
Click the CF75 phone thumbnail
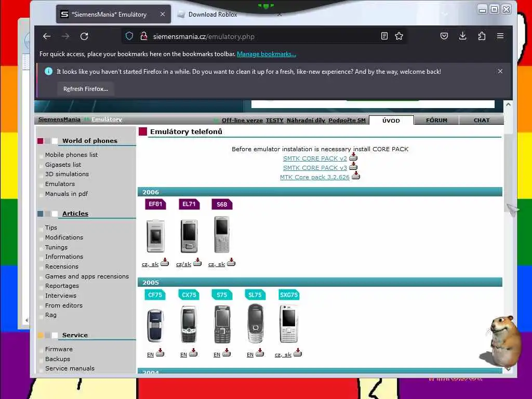coord(155,325)
